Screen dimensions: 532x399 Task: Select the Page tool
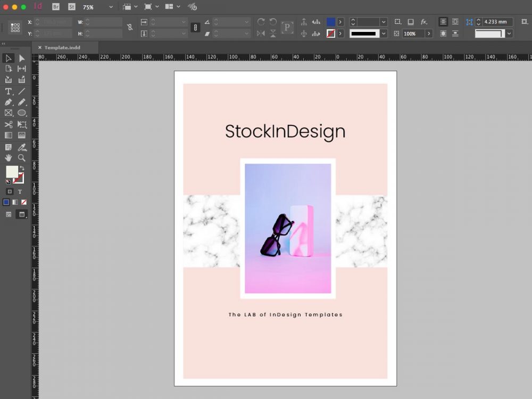(9, 69)
